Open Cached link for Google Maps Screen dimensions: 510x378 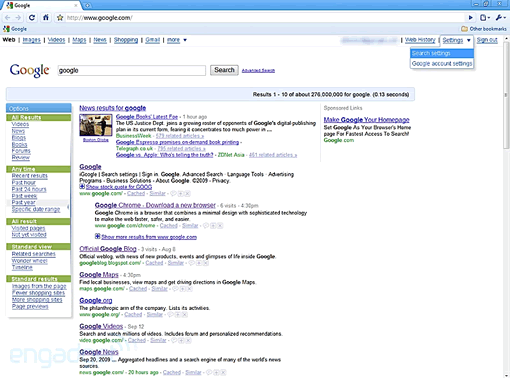coord(138,289)
